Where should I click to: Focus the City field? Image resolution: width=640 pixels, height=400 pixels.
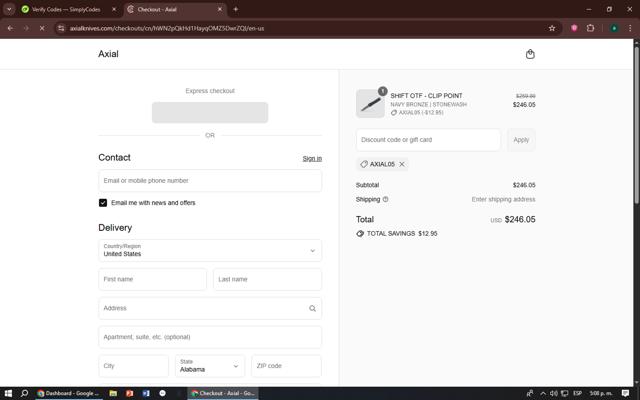tap(133, 366)
